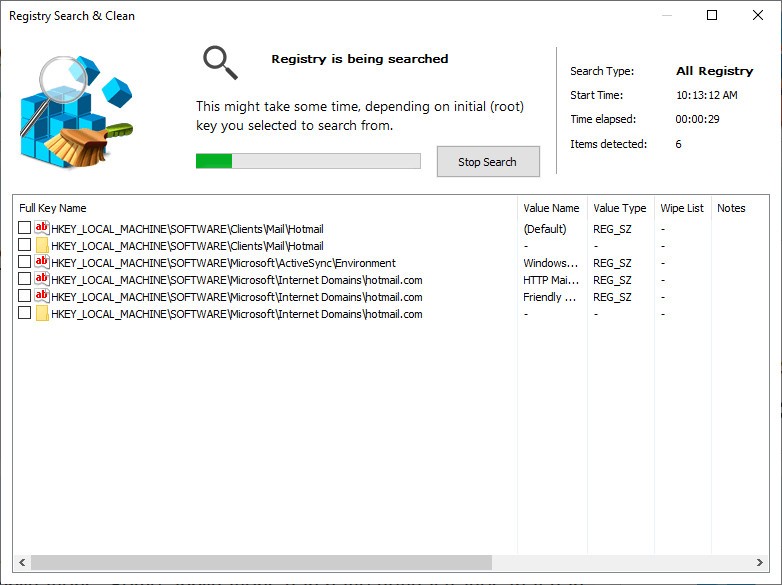Click the Notes column header
This screenshot has height=585, width=782.
(x=731, y=208)
